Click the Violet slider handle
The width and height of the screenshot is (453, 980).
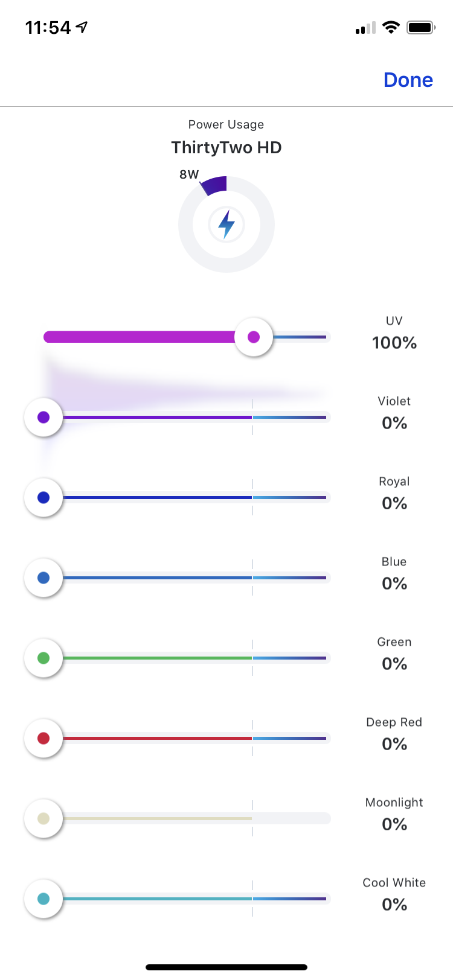(x=43, y=417)
